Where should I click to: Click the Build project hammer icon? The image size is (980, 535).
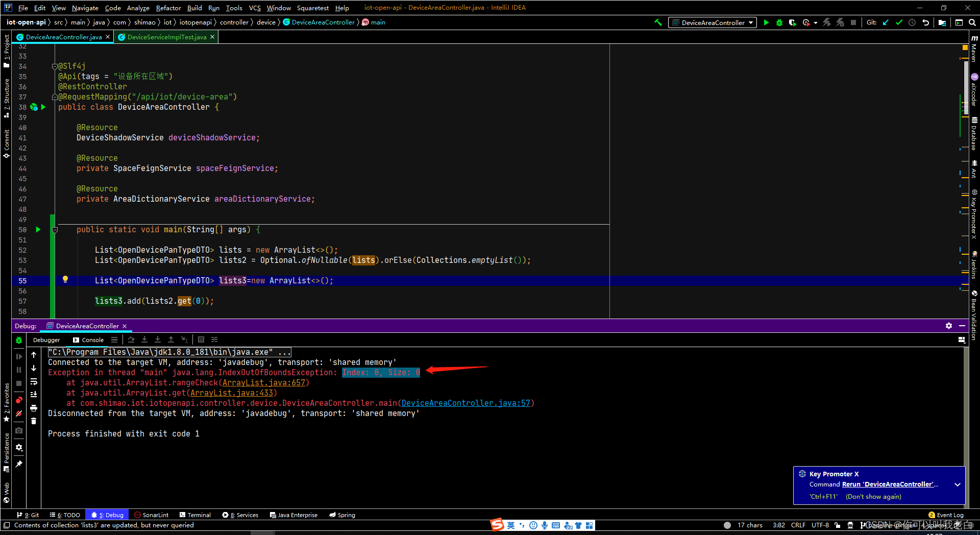click(x=658, y=22)
